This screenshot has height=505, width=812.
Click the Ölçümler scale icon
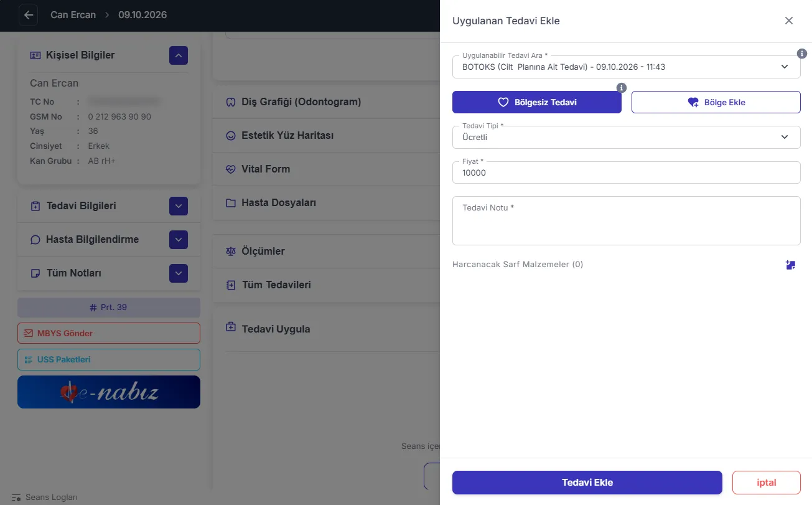point(230,252)
